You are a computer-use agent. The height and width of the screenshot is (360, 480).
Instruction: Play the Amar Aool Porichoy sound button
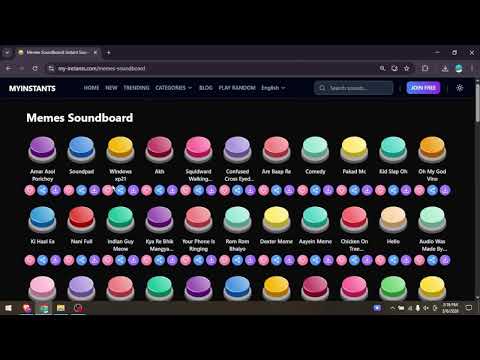click(42, 149)
